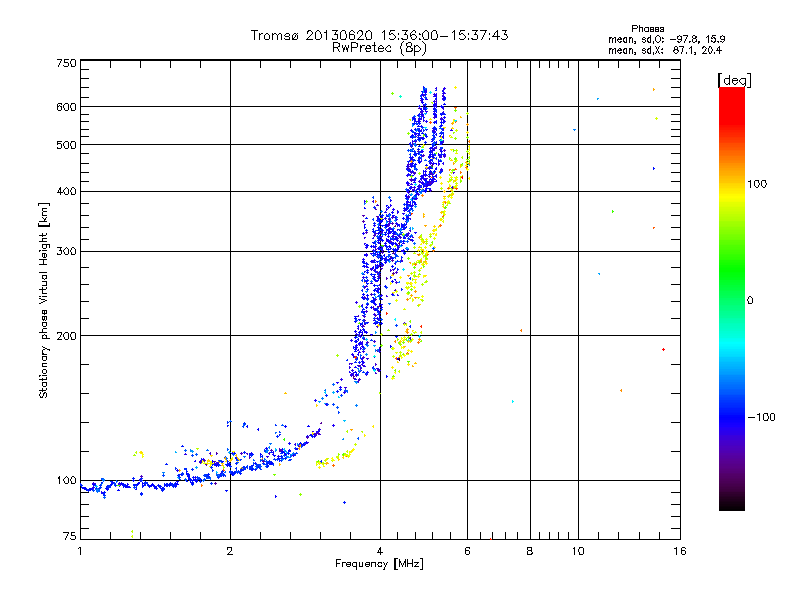Click the '[deg]' colorbar unit label
Image resolution: width=800 pixels, height=600 pixels.
click(x=734, y=80)
